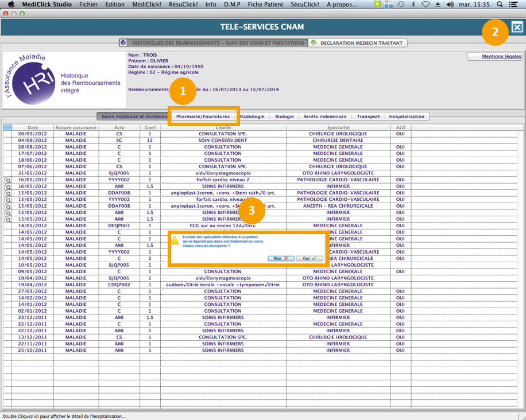Select the 25/10/2011 date cell
The image size is (526, 420).
point(33,351)
